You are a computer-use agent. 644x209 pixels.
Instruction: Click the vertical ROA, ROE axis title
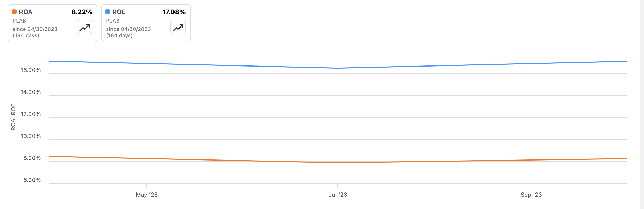tap(13, 117)
